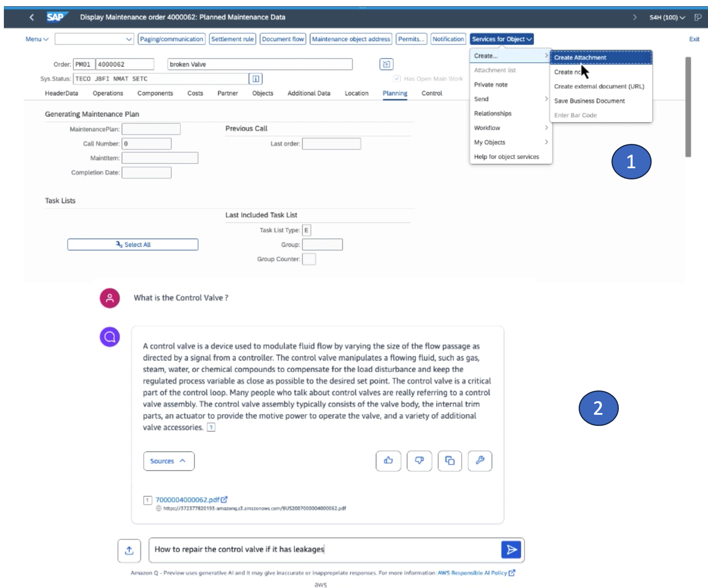708x588 pixels.
Task: Expand the Send submenu
Action: (511, 99)
